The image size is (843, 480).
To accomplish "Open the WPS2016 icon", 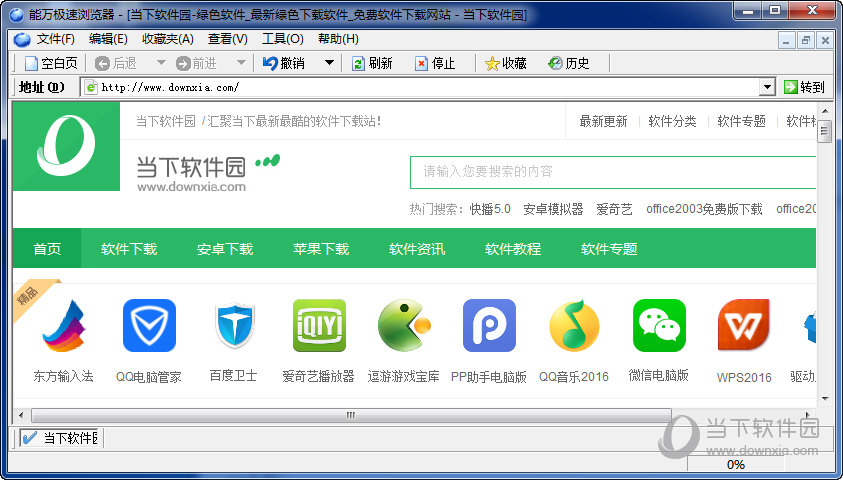I will click(x=744, y=326).
